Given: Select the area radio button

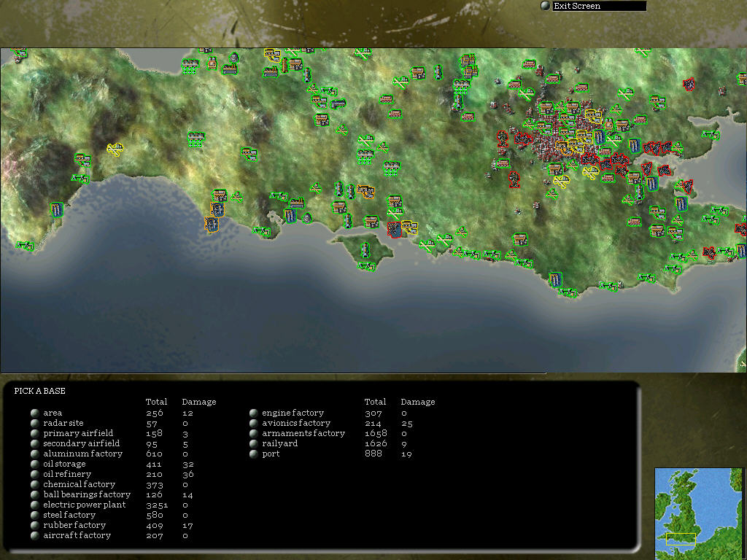Looking at the screenshot, I should coord(35,413).
